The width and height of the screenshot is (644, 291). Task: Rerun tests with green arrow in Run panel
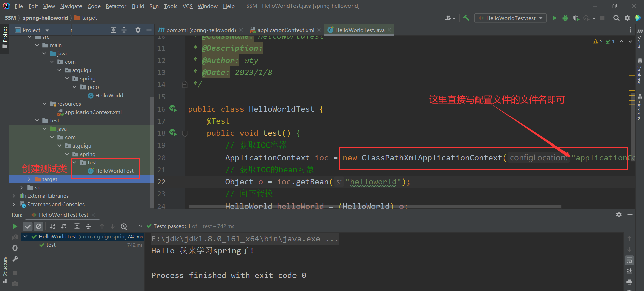[x=15, y=226]
